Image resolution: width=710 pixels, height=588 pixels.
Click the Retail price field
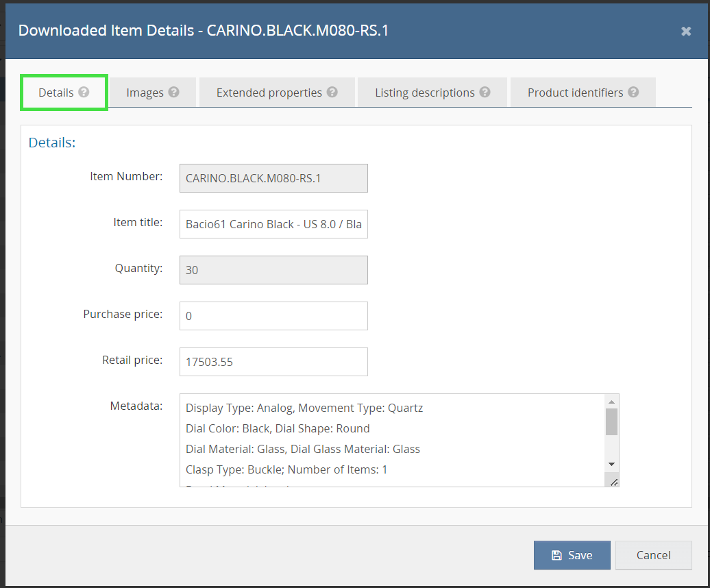click(273, 362)
